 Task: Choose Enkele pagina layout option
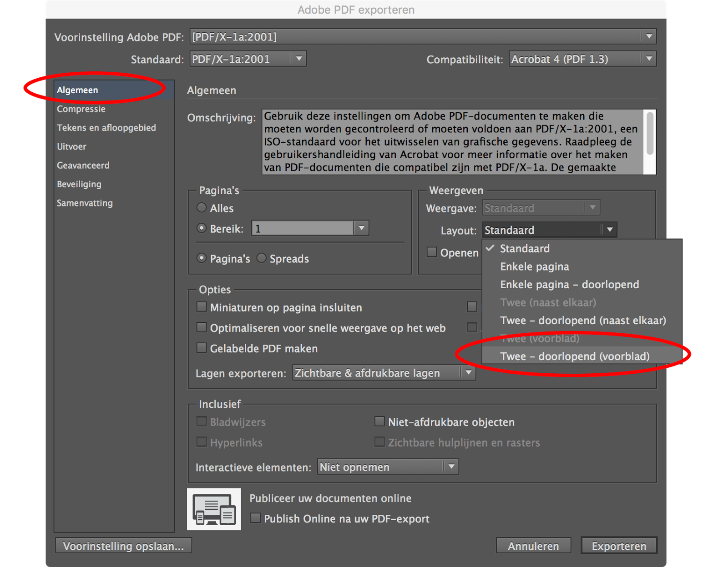click(x=582, y=266)
